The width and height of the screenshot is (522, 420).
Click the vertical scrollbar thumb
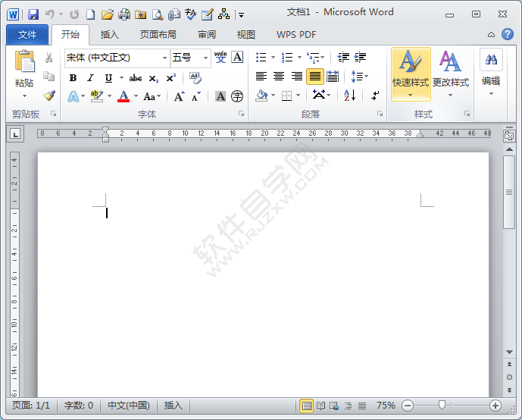509,192
